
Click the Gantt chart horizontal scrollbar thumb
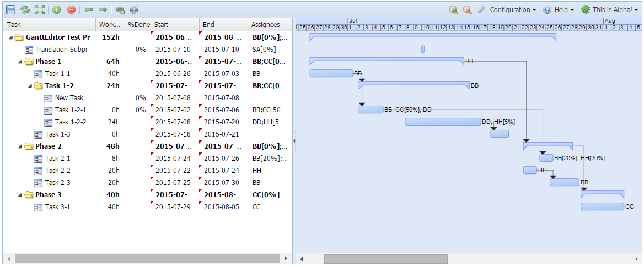tap(385, 259)
